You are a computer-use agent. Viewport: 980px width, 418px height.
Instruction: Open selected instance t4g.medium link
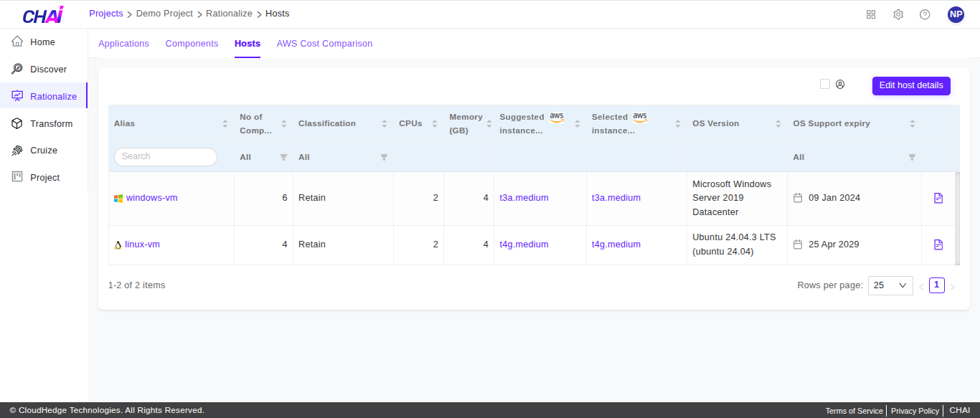(x=616, y=244)
